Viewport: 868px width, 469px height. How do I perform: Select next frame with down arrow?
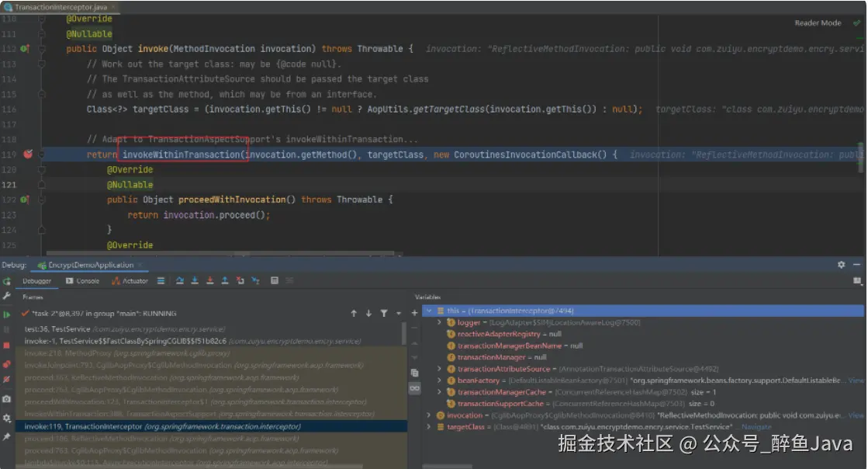click(368, 314)
